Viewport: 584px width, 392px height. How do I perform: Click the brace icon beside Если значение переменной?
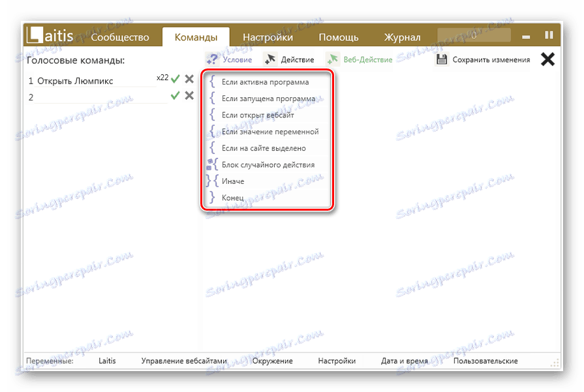coord(212,131)
